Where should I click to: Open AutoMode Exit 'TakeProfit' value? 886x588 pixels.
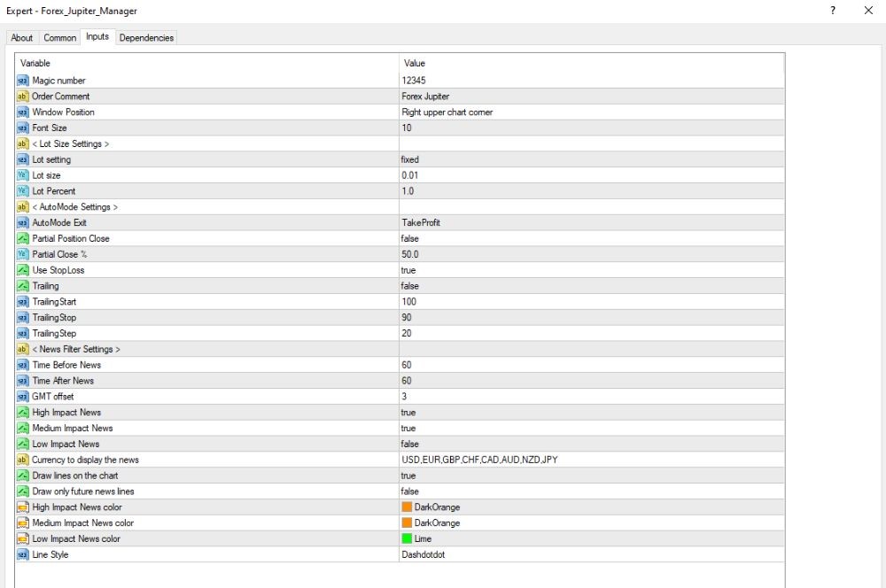pyautogui.click(x=421, y=223)
